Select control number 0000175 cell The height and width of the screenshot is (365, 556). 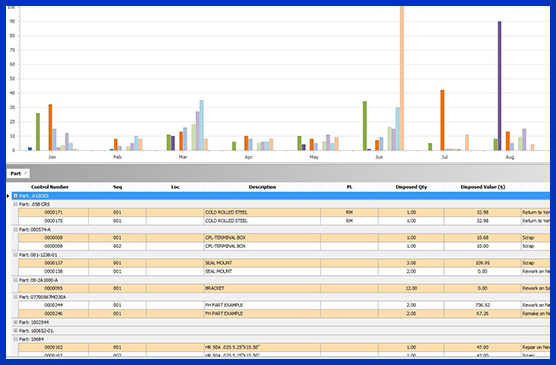click(54, 221)
